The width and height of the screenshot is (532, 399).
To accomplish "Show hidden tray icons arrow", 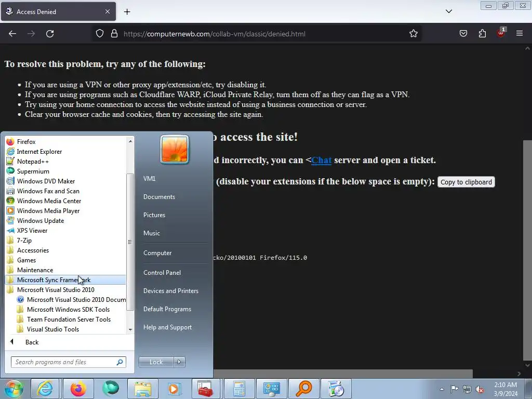I will coord(442,389).
